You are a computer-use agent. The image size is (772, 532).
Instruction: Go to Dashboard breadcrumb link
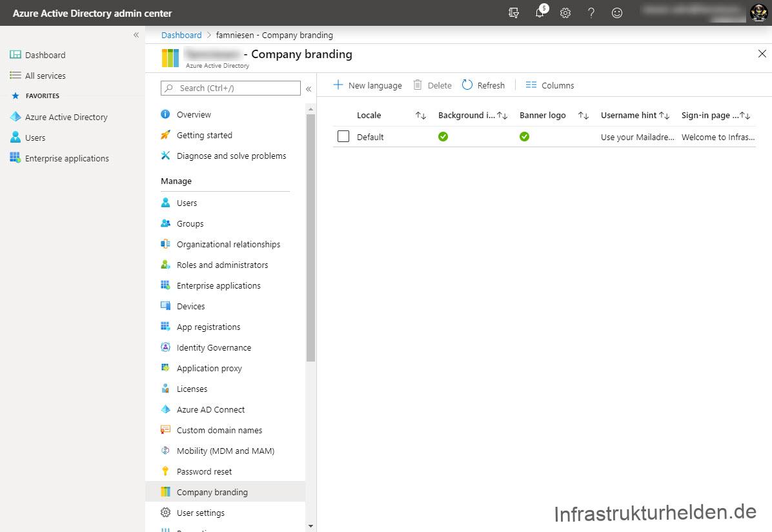point(181,35)
